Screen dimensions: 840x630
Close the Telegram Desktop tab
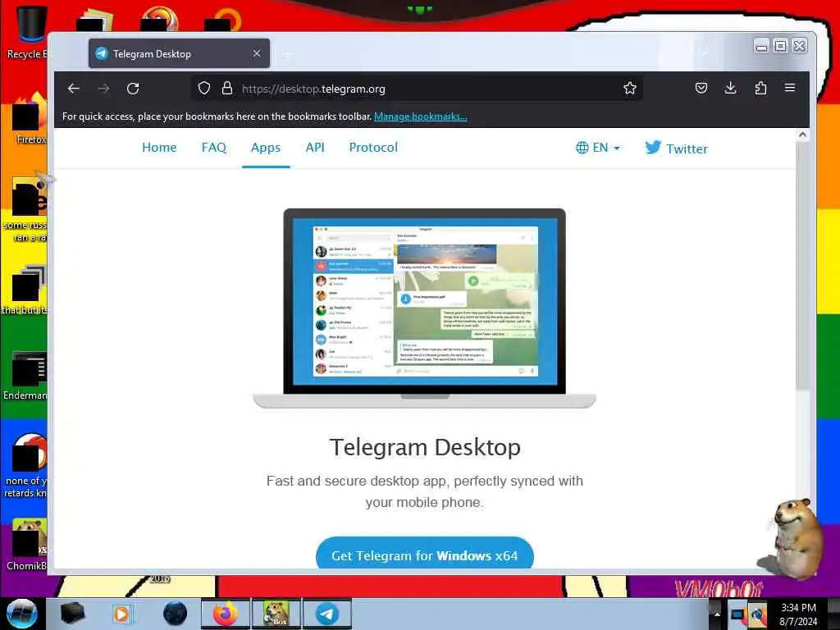click(257, 53)
